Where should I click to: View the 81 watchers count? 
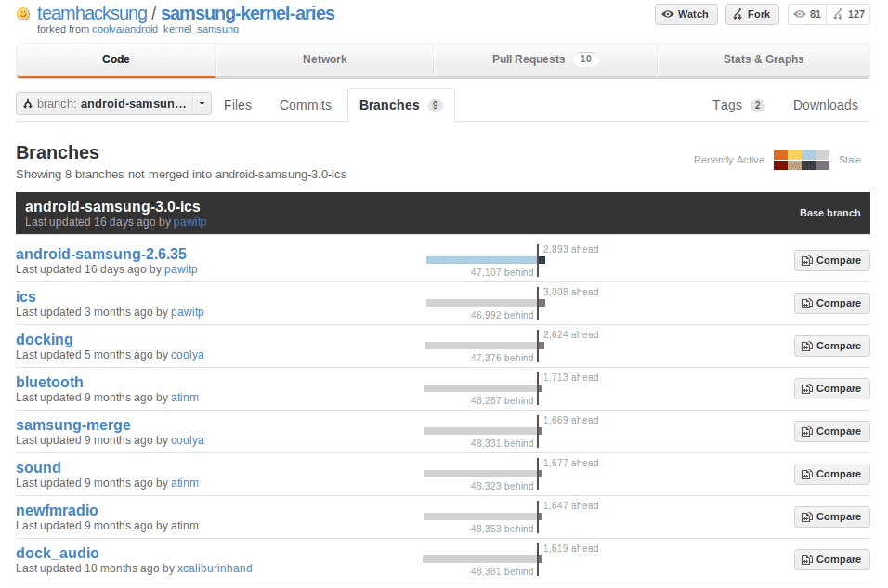807,14
